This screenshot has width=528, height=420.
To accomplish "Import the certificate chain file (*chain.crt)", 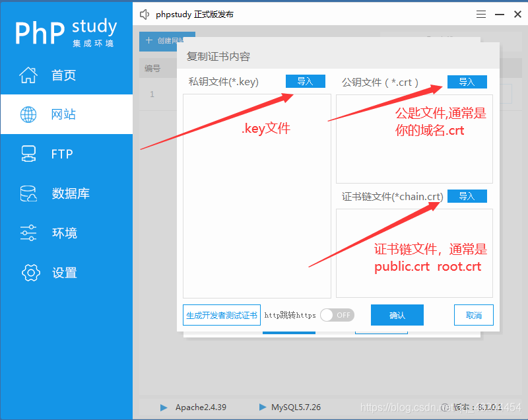I will (467, 196).
